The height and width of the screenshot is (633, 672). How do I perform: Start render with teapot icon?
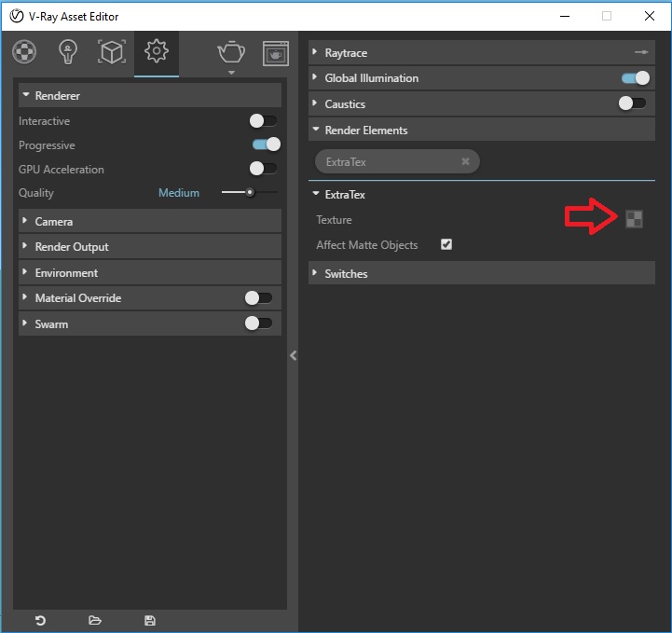231,52
